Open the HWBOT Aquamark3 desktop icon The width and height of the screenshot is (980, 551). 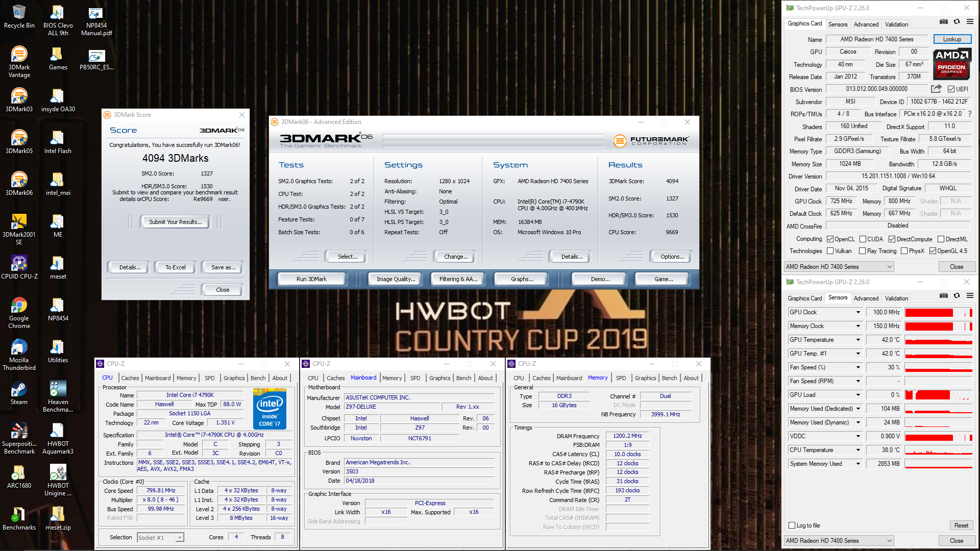[x=58, y=439]
